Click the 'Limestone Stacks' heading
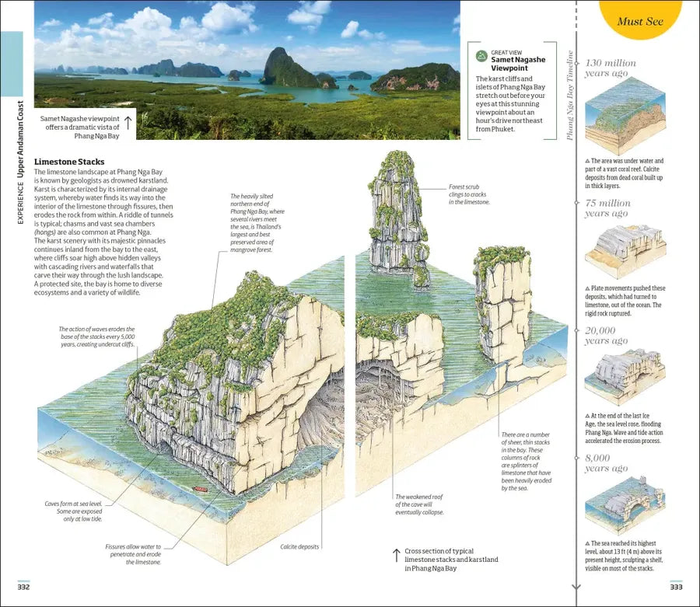 click(69, 162)
